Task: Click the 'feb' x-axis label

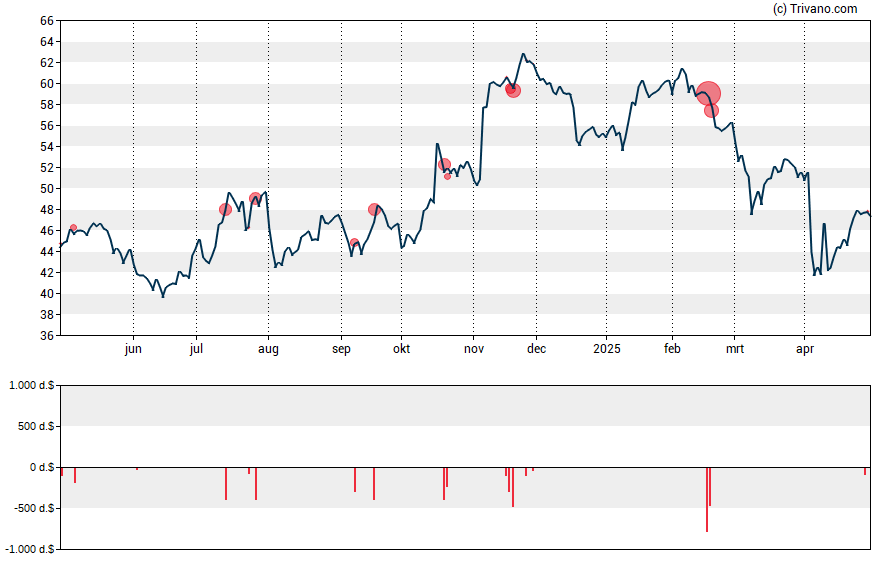Action: point(672,348)
